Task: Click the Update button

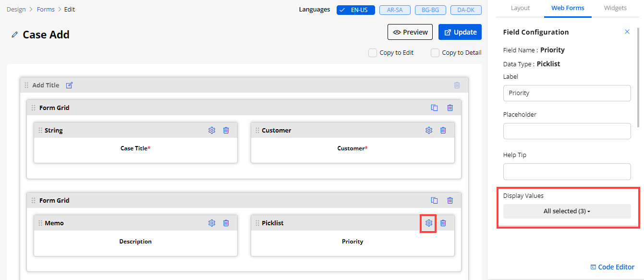Action: click(460, 32)
